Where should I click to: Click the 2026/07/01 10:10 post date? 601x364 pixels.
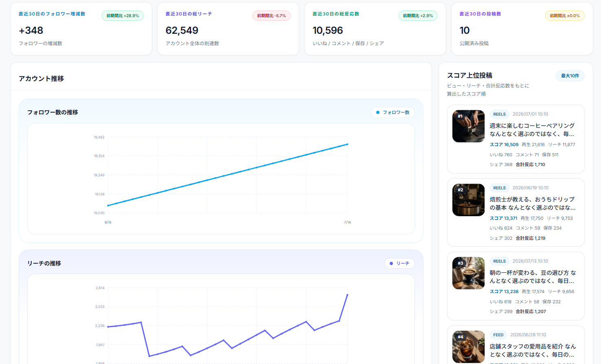click(530, 114)
